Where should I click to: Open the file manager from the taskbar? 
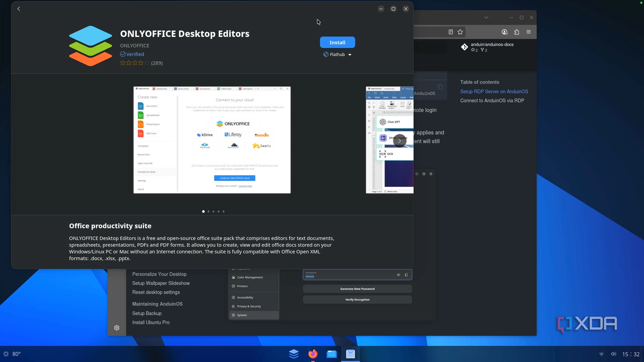pos(332,354)
